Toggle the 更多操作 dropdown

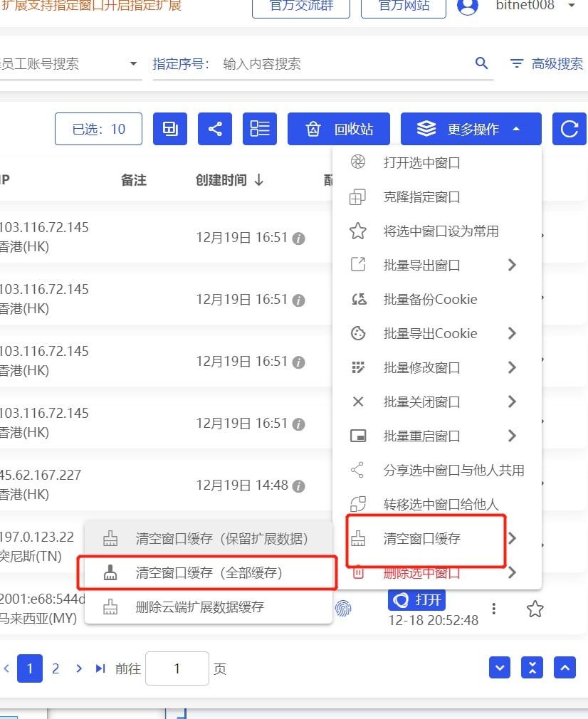coord(471,129)
